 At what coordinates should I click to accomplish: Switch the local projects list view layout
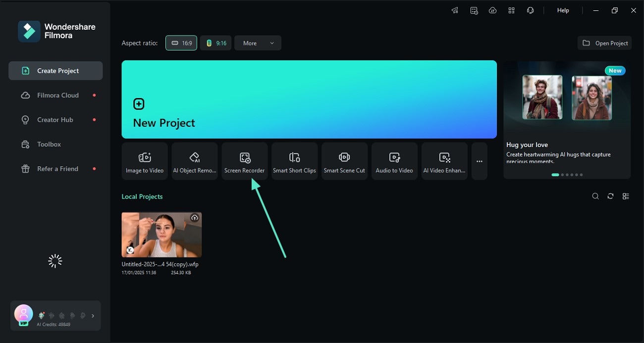[x=626, y=196]
